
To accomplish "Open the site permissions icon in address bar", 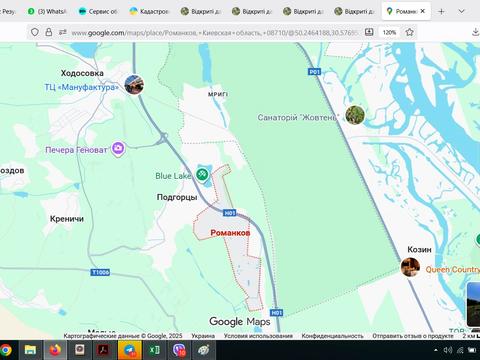I will 63,32.
